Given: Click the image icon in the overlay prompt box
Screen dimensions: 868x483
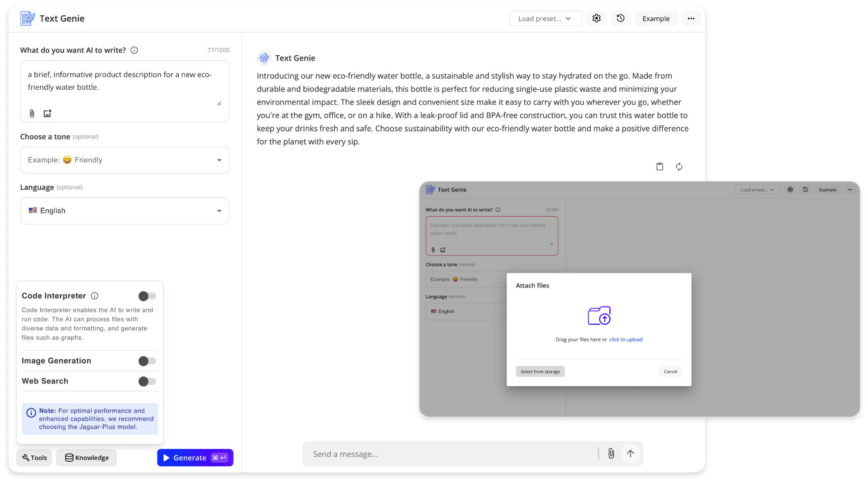Looking at the screenshot, I should [x=443, y=250].
